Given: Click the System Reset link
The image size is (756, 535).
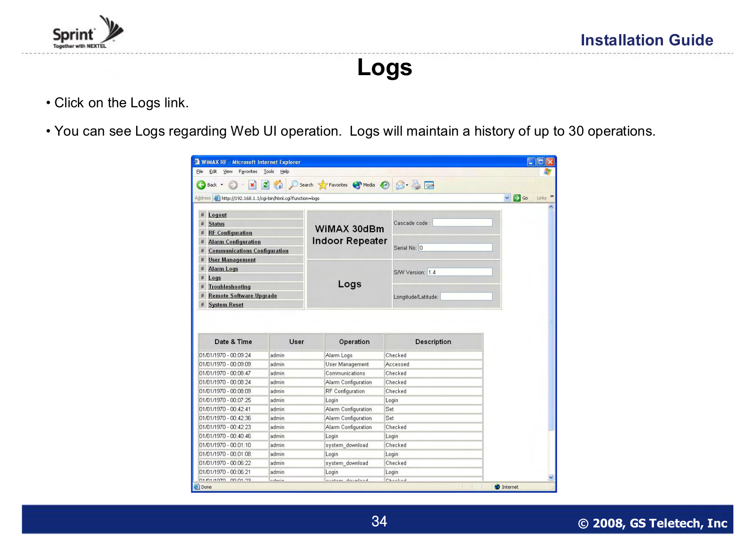Looking at the screenshot, I should pos(226,305).
